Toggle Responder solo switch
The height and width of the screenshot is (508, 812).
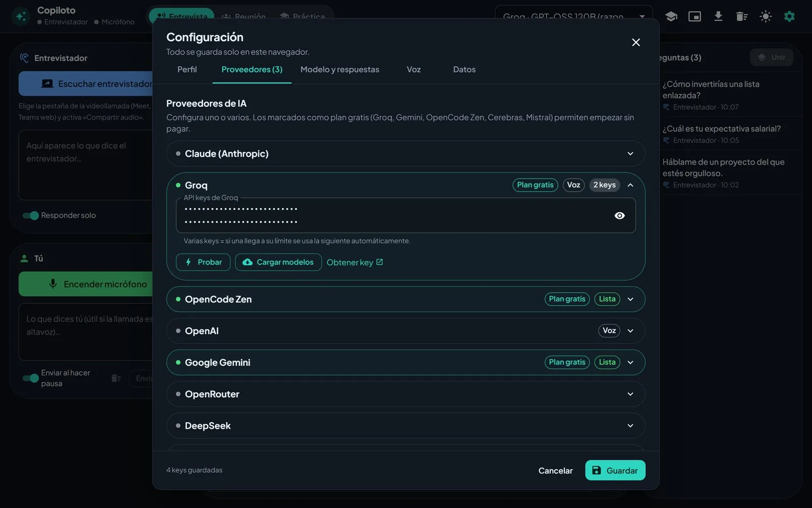click(30, 215)
